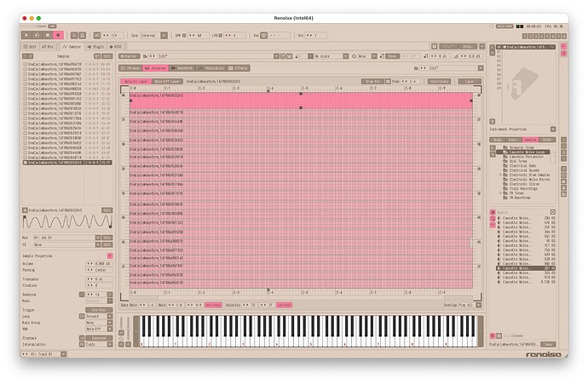This screenshot has width=588, height=384.
Task: Click the LPB value field
Action: (x=235, y=35)
